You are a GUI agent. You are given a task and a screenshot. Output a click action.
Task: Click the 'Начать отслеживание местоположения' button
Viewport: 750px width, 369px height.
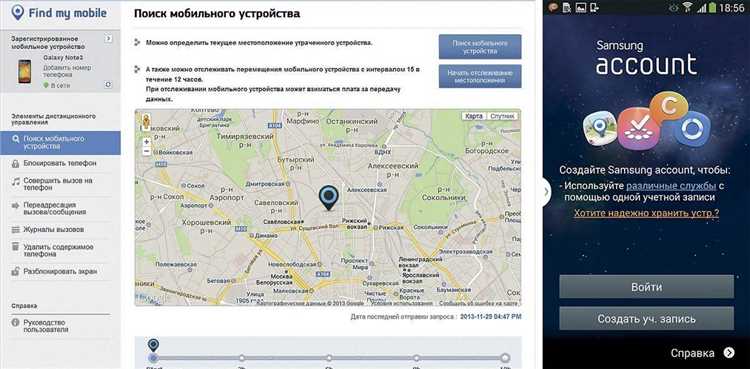tap(480, 77)
